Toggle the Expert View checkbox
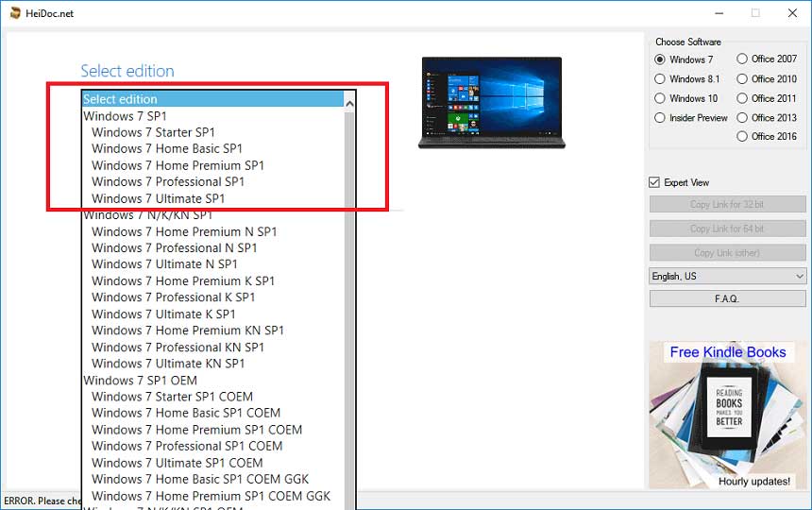812x510 pixels. tap(654, 182)
